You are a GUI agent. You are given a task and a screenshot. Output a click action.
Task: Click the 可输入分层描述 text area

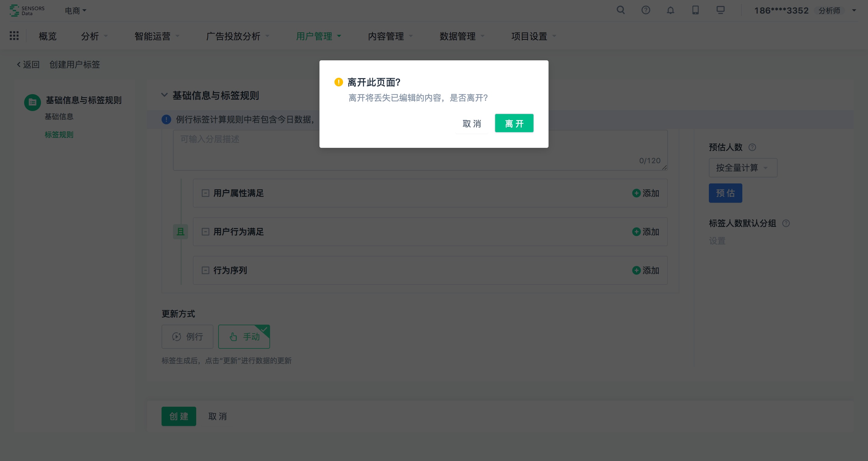pos(420,151)
